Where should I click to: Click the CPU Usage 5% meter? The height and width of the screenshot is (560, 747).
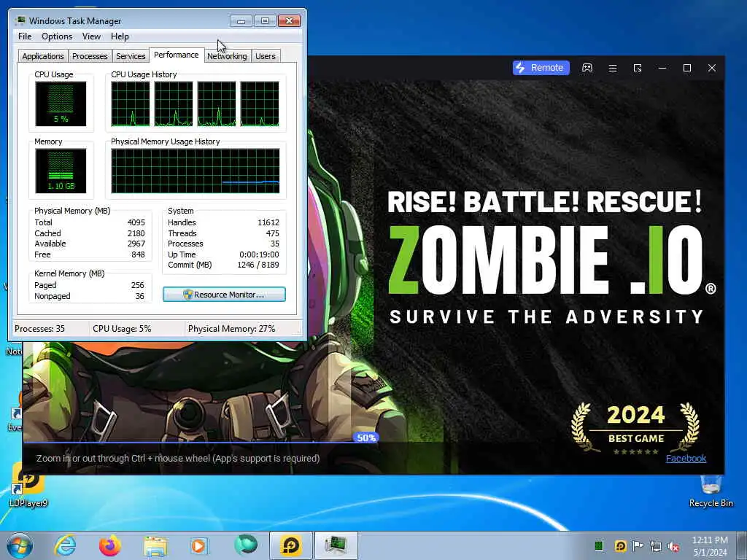click(x=61, y=104)
